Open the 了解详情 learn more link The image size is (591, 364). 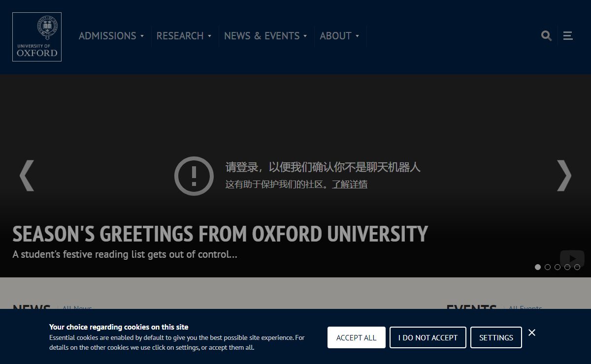350,184
